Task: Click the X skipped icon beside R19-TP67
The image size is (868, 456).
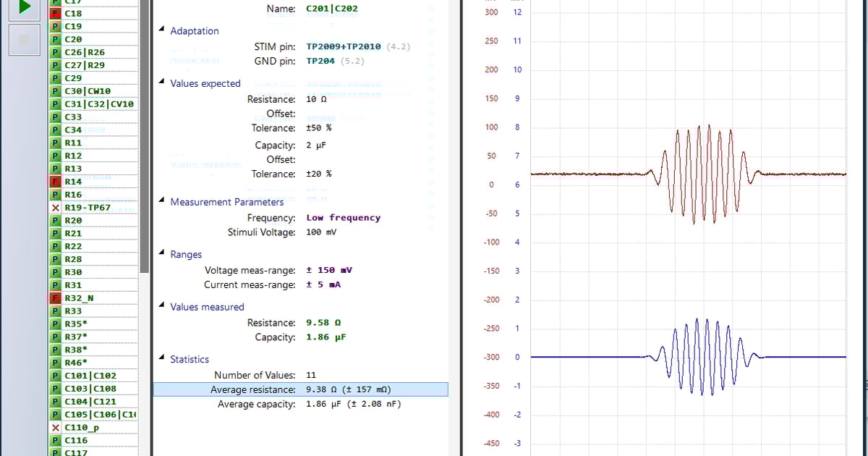Action: click(x=55, y=208)
